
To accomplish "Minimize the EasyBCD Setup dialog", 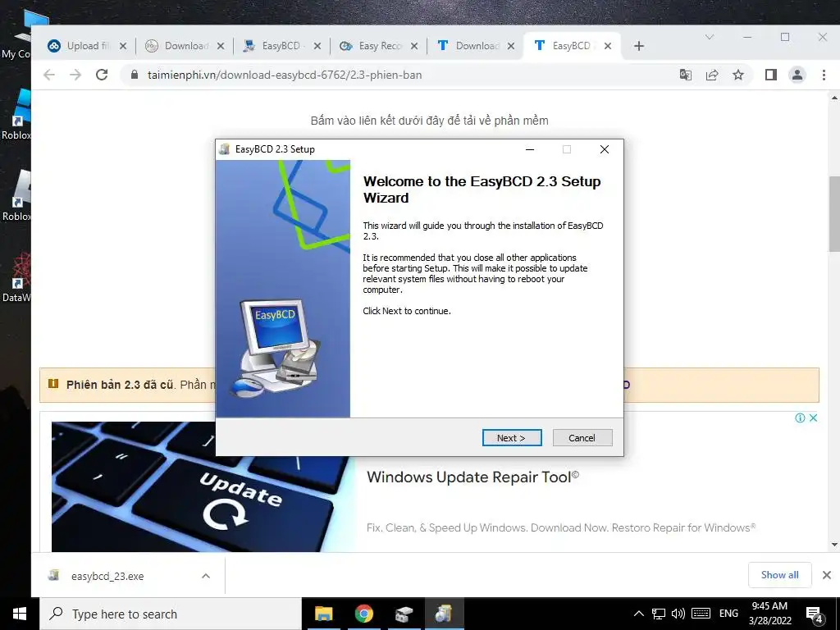I will click(x=530, y=149).
